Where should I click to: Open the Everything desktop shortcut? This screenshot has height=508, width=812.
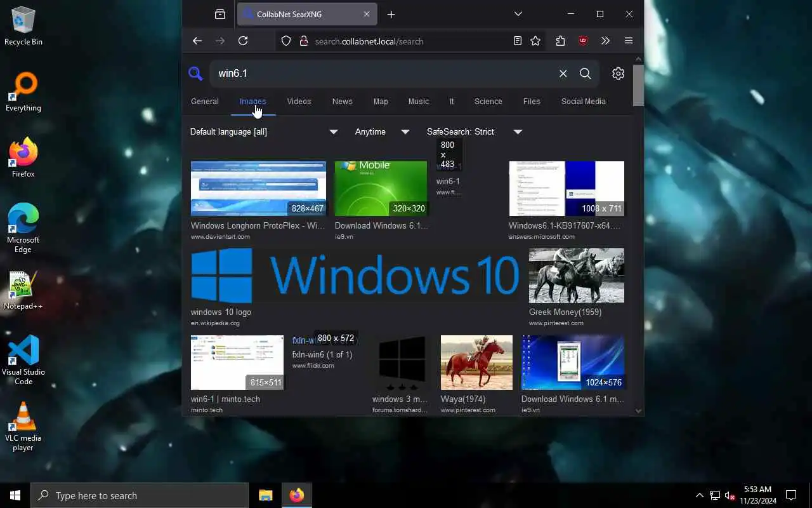click(x=23, y=92)
